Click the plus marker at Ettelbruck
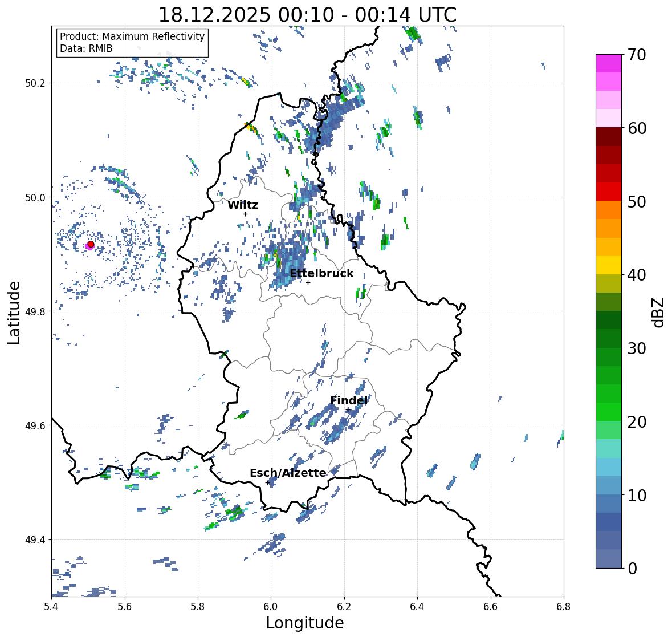Image resolution: width=672 pixels, height=637 pixels. click(x=308, y=282)
